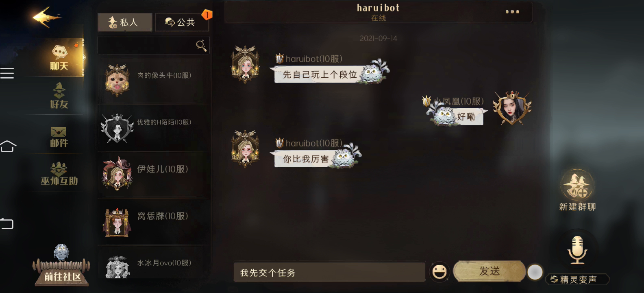This screenshot has width=644, height=293.
Task: Switch to the 公共 public tab
Action: pyautogui.click(x=182, y=22)
